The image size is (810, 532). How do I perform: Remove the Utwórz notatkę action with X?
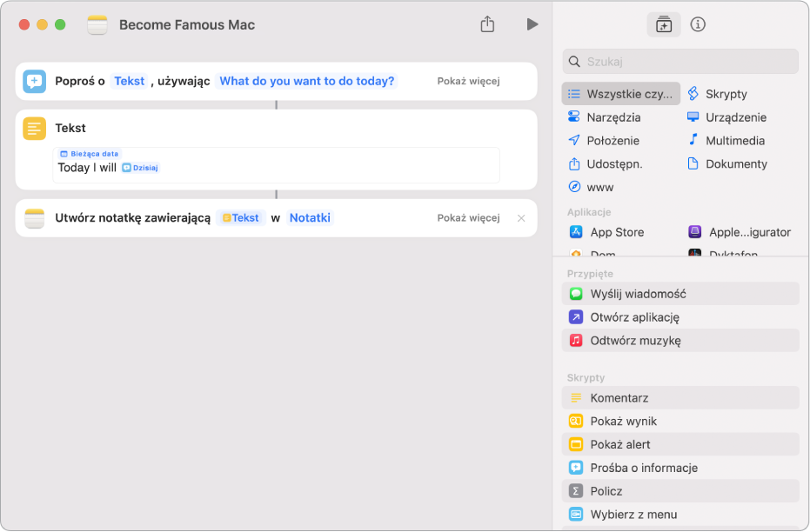521,218
